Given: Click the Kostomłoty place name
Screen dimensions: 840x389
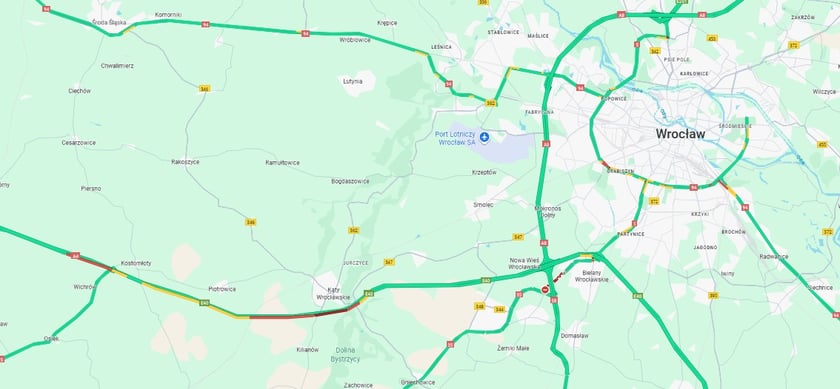Looking at the screenshot, I should click(x=136, y=263).
